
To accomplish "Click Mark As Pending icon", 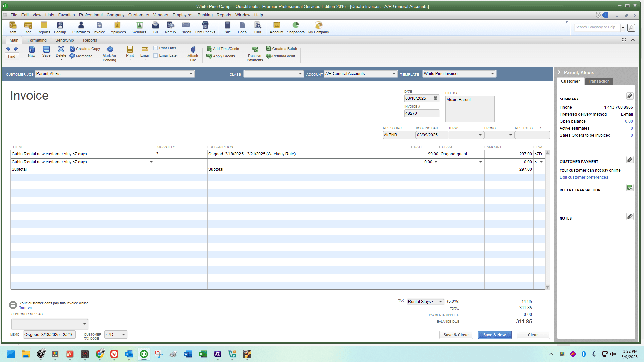I will tap(109, 54).
